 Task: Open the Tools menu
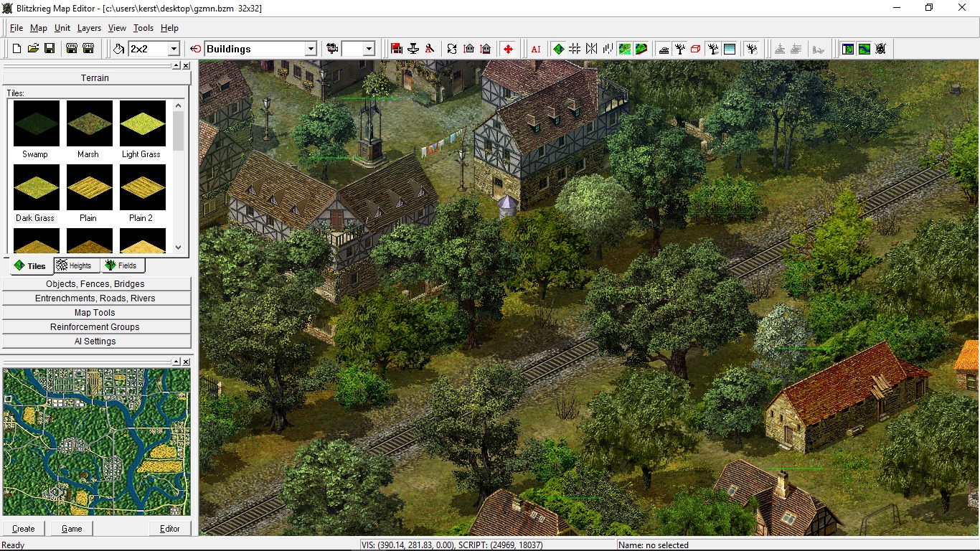point(143,28)
